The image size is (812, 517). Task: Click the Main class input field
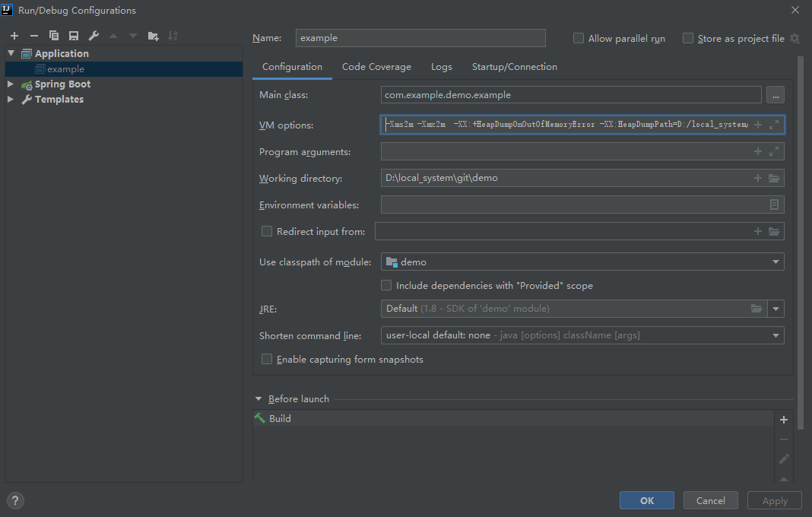(x=570, y=95)
